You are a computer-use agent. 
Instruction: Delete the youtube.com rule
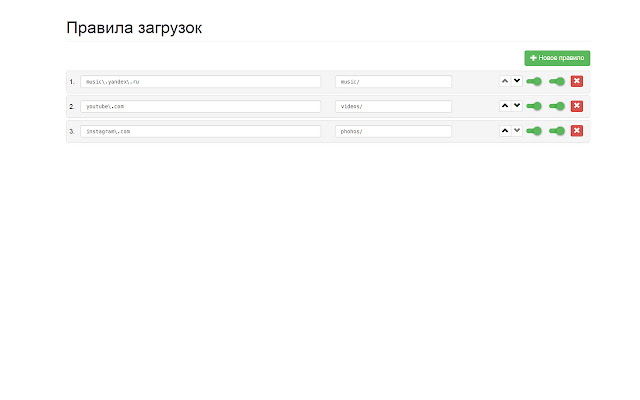(x=577, y=106)
